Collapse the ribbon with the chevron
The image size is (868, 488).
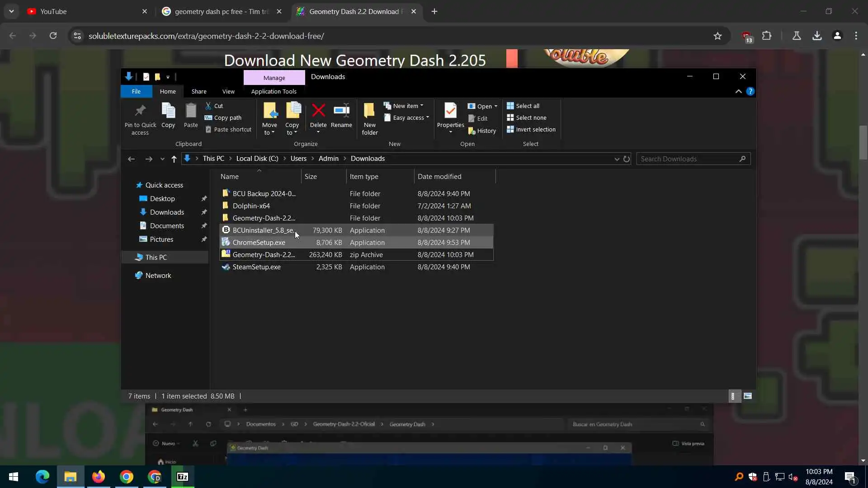coord(738,92)
